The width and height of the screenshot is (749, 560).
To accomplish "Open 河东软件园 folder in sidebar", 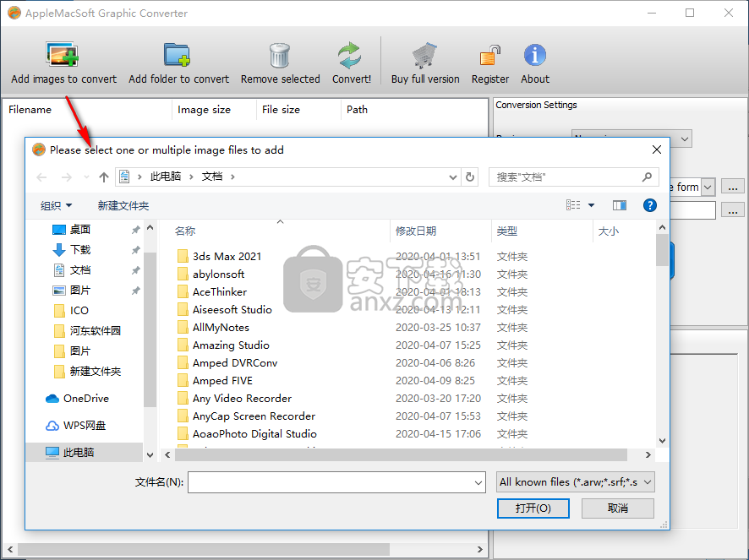I will point(95,331).
